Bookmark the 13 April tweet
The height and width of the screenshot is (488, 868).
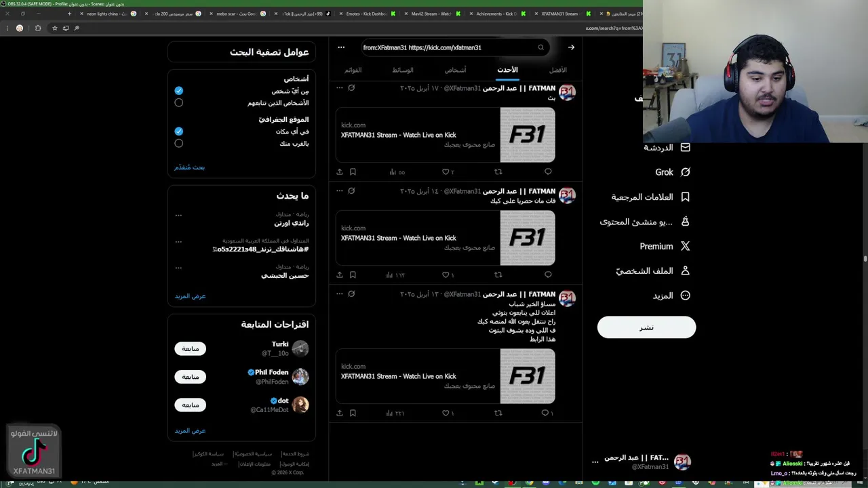[353, 413]
